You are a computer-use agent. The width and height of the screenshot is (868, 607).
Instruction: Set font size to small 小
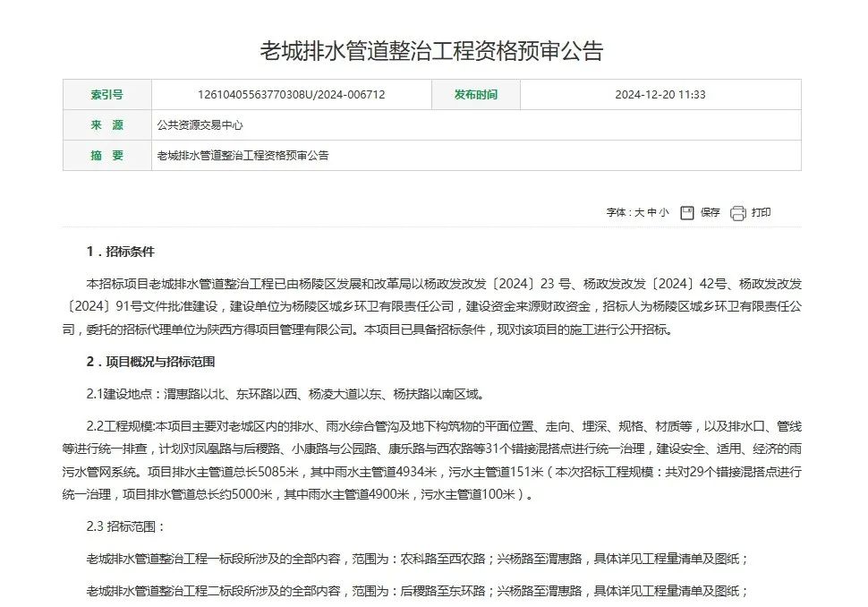point(664,213)
